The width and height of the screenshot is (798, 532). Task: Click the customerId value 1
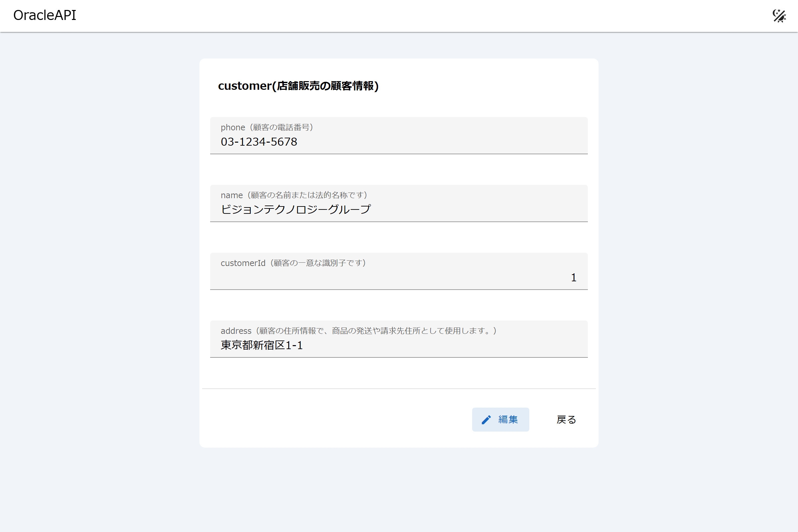tap(573, 278)
